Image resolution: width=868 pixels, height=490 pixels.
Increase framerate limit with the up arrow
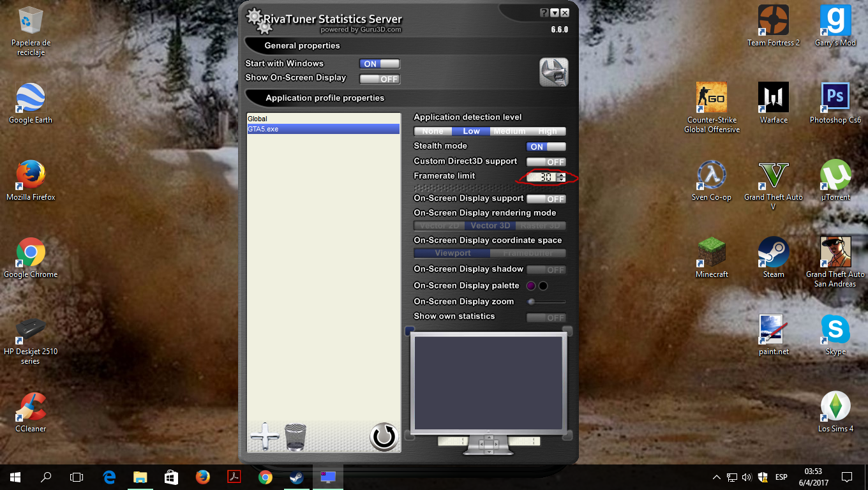coord(562,174)
